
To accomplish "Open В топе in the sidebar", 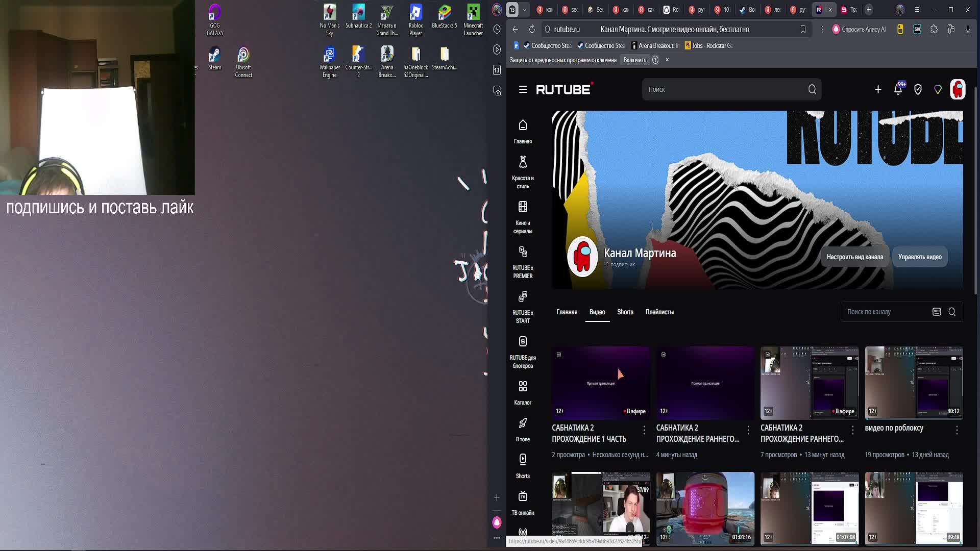I will [x=523, y=430].
